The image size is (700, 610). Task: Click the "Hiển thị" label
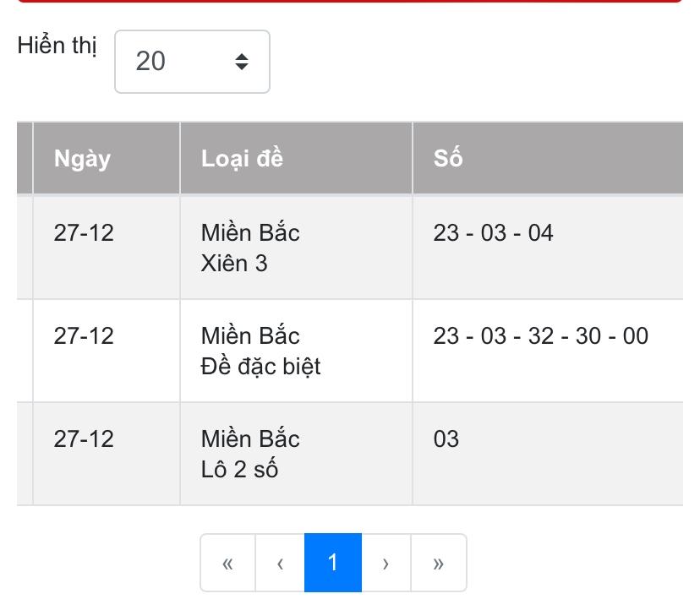point(57,46)
